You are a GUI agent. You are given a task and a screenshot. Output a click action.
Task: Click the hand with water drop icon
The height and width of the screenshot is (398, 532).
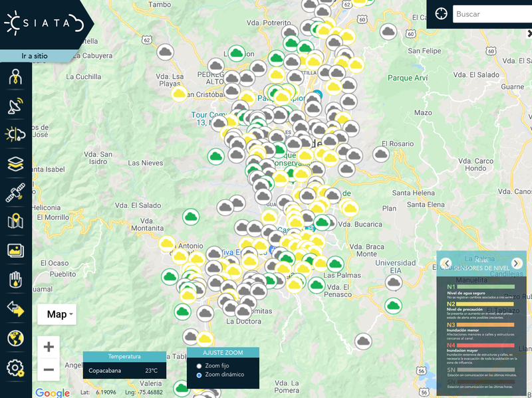tap(15, 280)
